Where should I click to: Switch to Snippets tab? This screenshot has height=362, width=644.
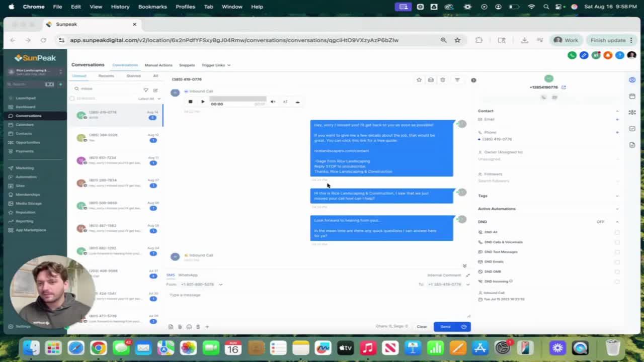click(x=187, y=65)
